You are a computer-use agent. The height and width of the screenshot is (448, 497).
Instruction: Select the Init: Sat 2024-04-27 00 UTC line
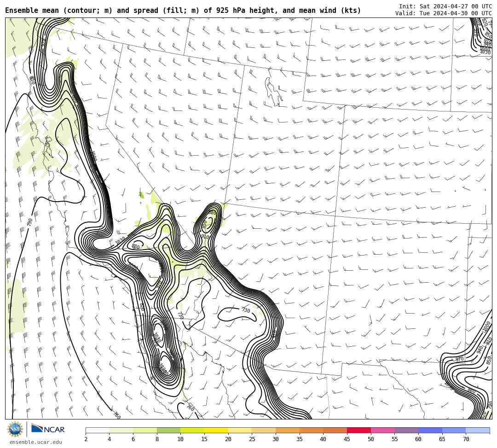pyautogui.click(x=445, y=6)
